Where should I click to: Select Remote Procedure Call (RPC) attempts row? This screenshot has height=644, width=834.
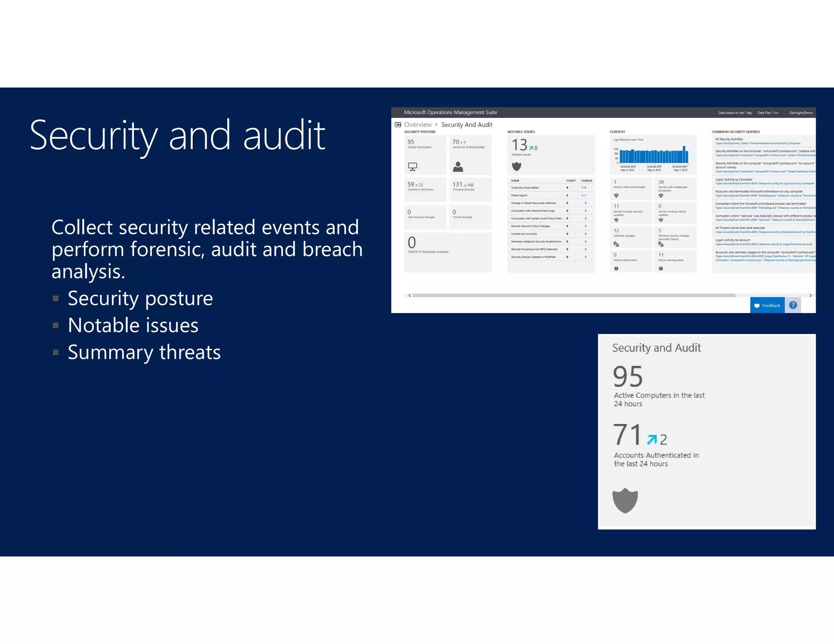[551, 249]
